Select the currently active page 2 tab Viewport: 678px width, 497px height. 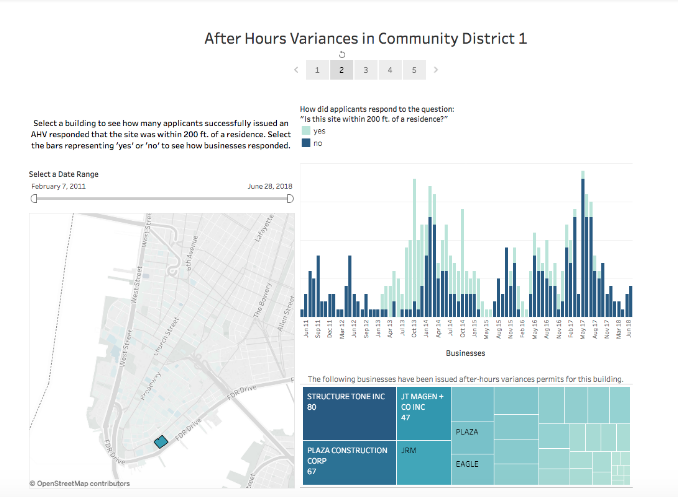coord(341,70)
